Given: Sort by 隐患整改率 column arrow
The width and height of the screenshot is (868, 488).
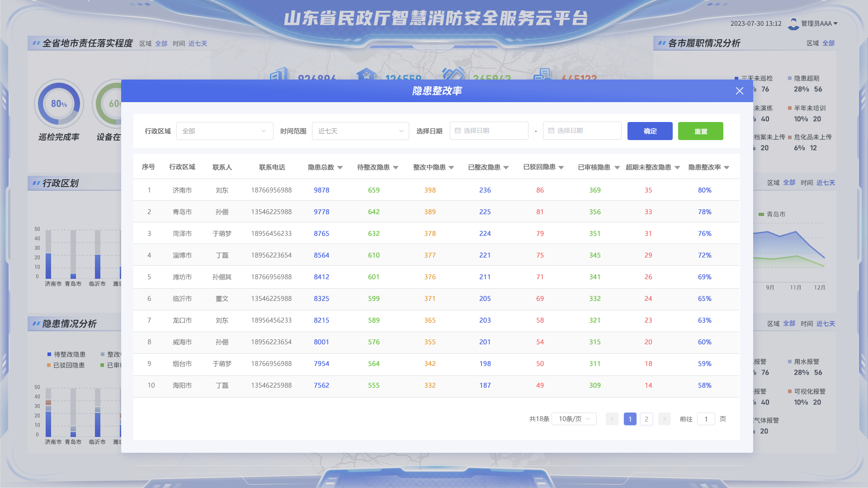Looking at the screenshot, I should coord(726,168).
